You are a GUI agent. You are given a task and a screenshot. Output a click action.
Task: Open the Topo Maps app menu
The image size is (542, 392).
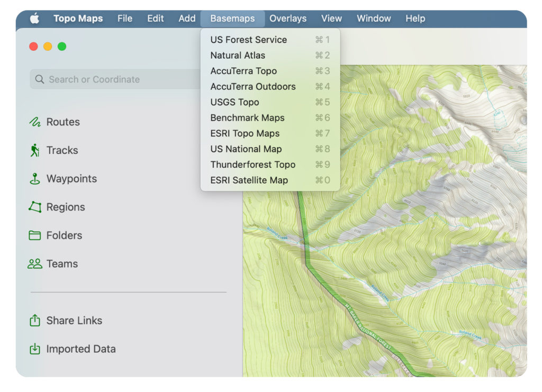pos(78,19)
